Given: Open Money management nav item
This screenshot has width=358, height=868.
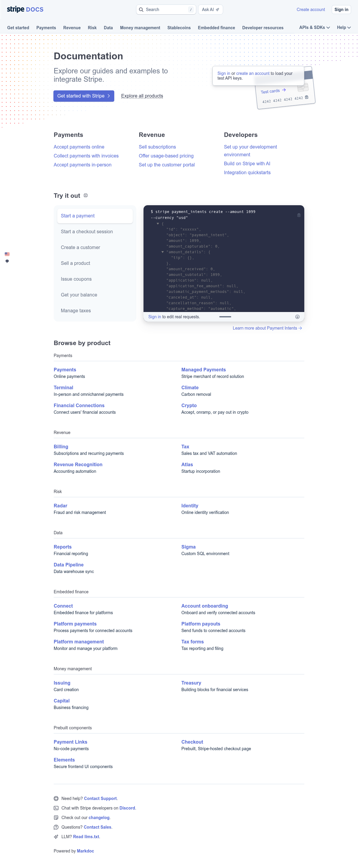Looking at the screenshot, I should click(140, 28).
